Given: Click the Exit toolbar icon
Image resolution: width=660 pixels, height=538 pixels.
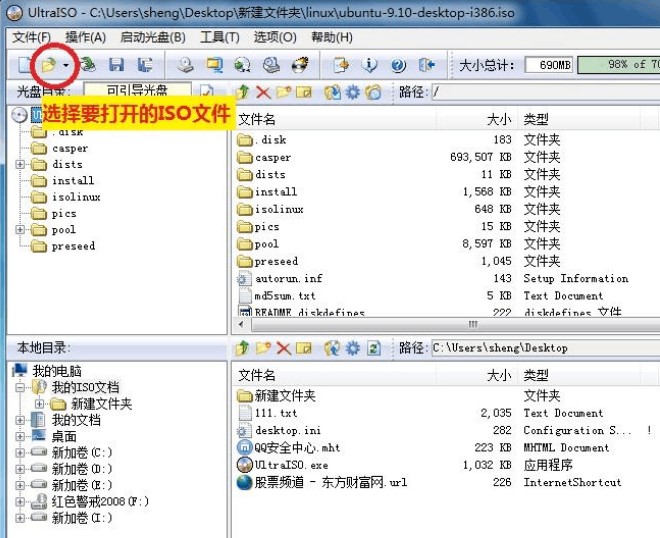Looking at the screenshot, I should [426, 65].
